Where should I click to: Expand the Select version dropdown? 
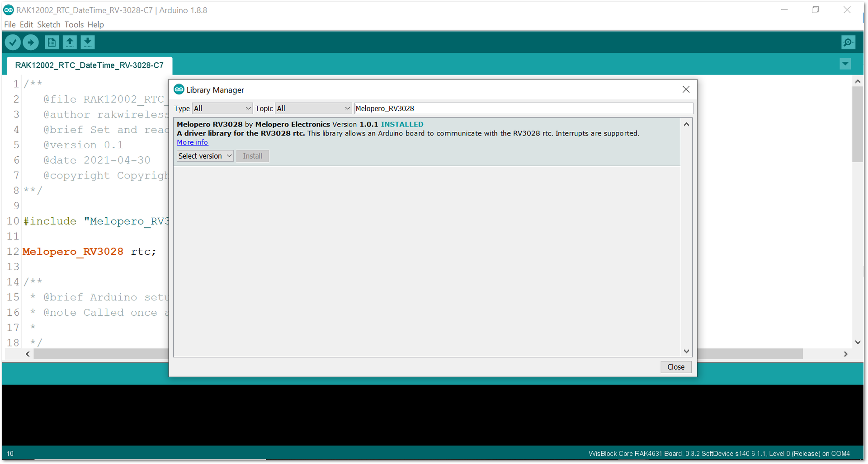pos(205,156)
